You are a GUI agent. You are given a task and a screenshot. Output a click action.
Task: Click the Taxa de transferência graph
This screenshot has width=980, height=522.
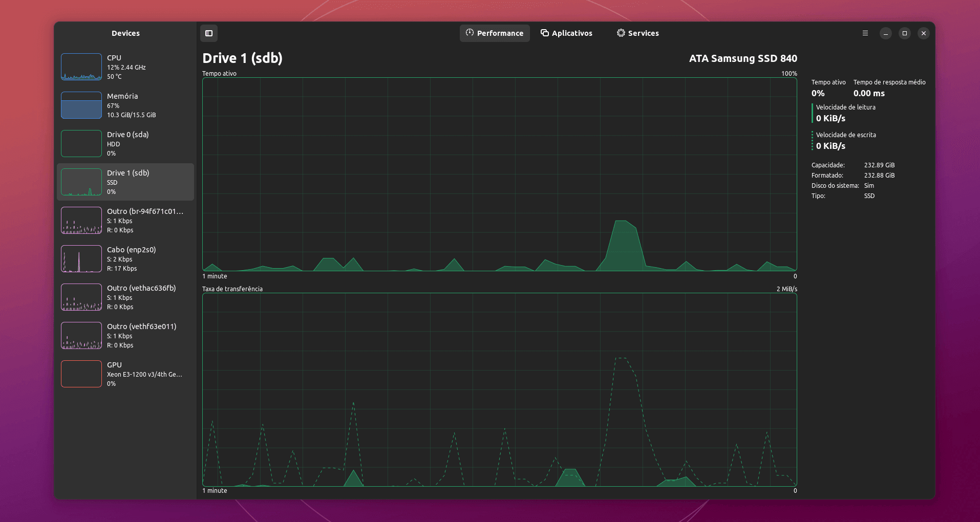point(499,389)
